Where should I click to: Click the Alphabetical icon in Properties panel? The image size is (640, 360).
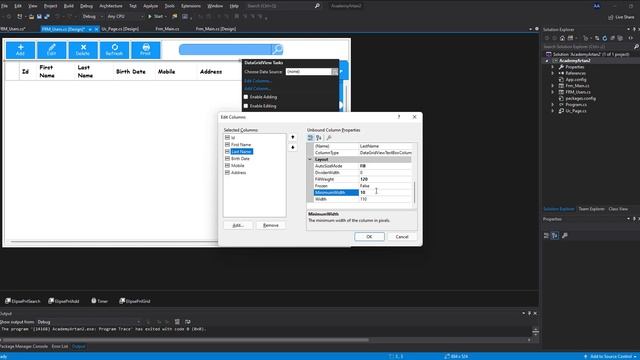point(555,236)
